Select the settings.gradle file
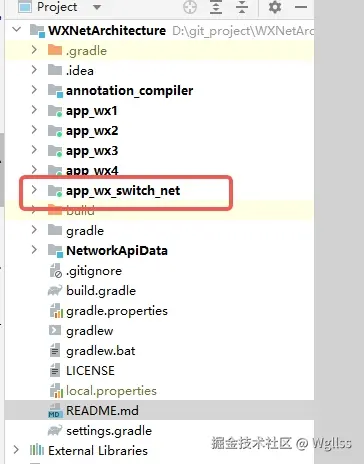 (109, 431)
